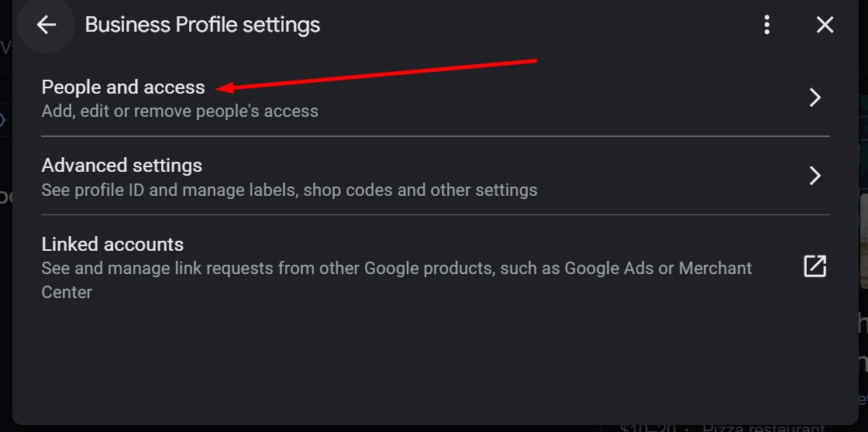Select the People and access title
The height and width of the screenshot is (432, 868).
tap(123, 87)
